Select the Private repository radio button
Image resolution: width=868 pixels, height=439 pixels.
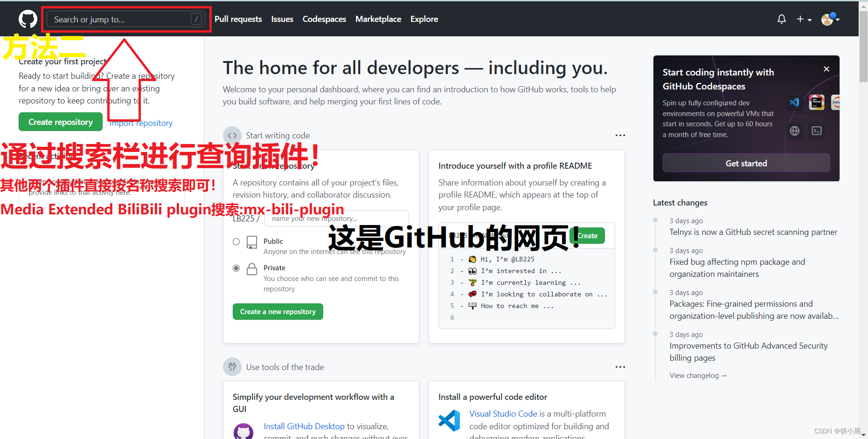tap(236, 268)
